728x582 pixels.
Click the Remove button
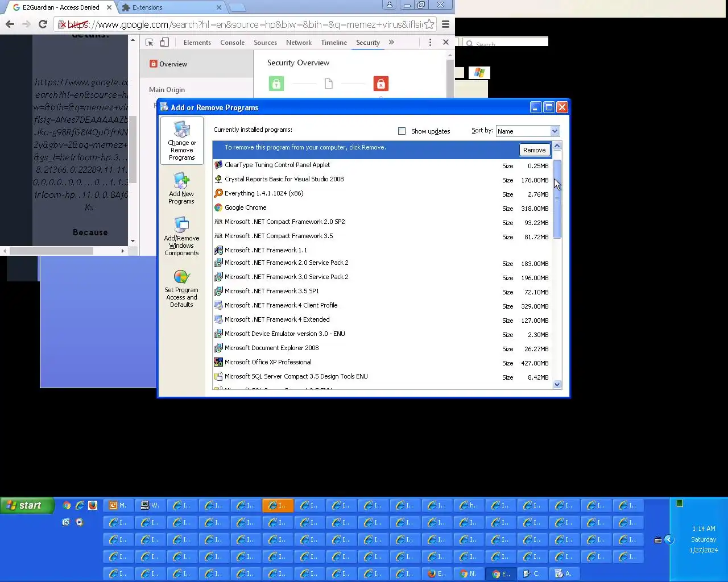click(534, 150)
